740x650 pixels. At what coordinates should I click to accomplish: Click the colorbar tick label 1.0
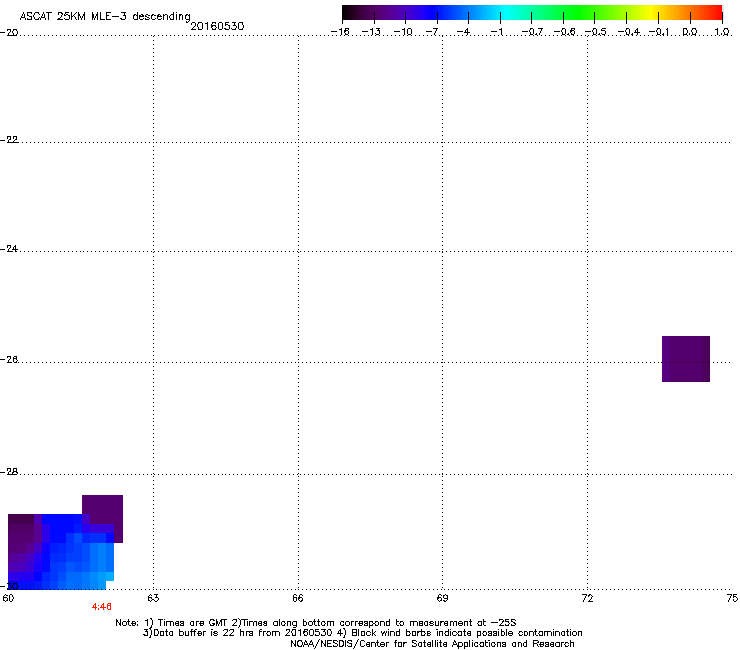point(722,32)
